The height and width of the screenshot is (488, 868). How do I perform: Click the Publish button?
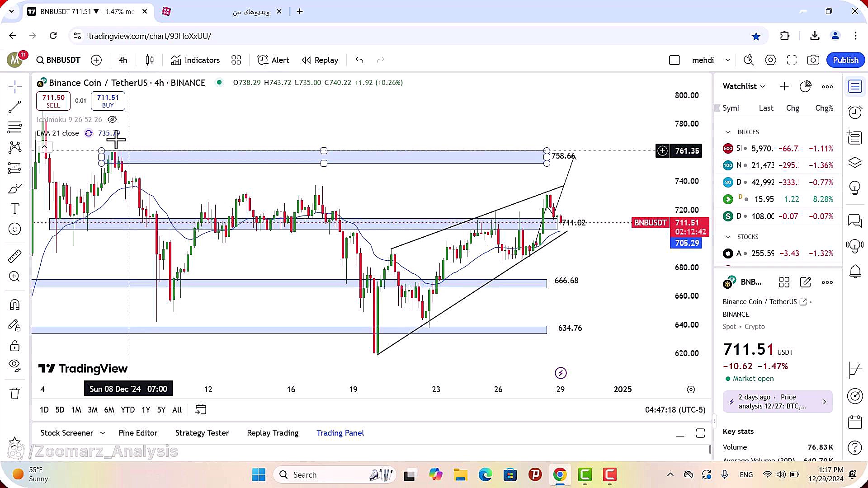845,60
